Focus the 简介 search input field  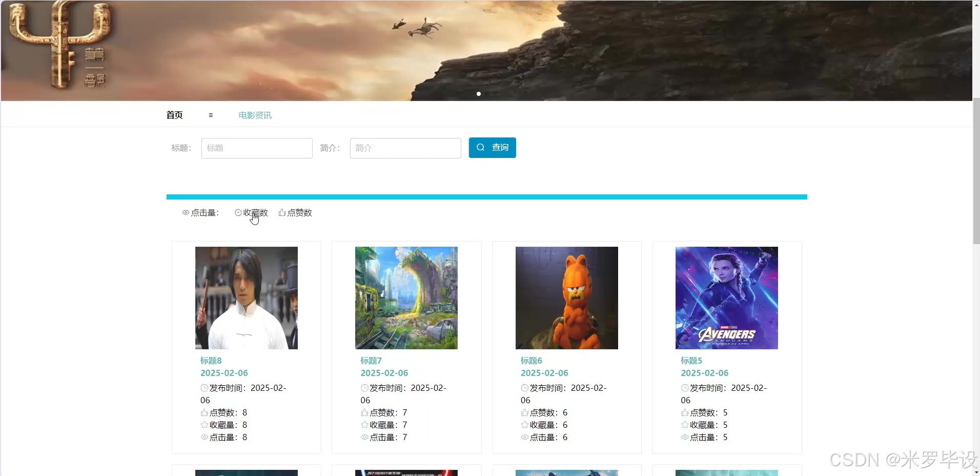tap(405, 148)
